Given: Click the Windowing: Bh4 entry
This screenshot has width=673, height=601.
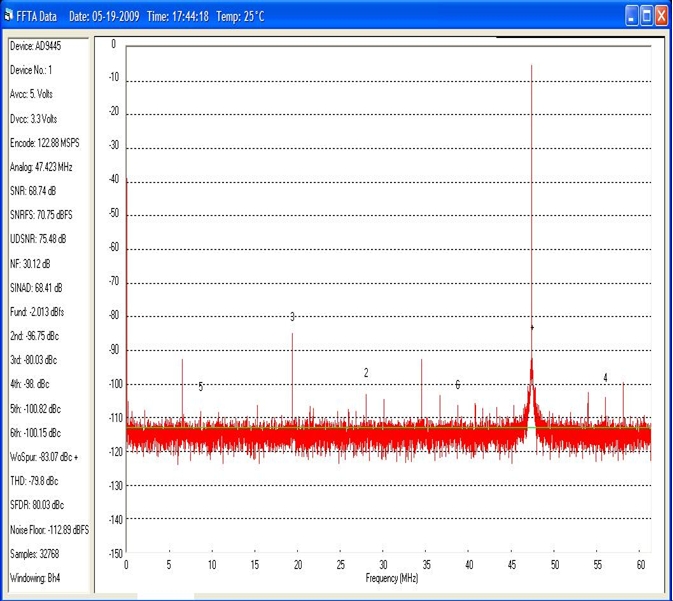Looking at the screenshot, I should tap(37, 577).
